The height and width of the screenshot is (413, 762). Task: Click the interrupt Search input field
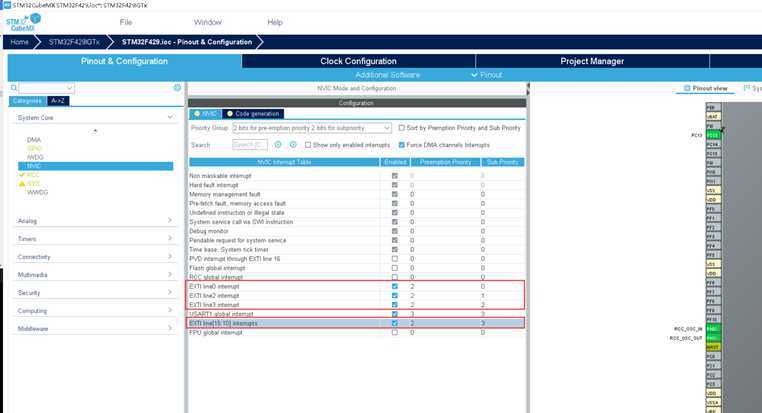coord(250,145)
